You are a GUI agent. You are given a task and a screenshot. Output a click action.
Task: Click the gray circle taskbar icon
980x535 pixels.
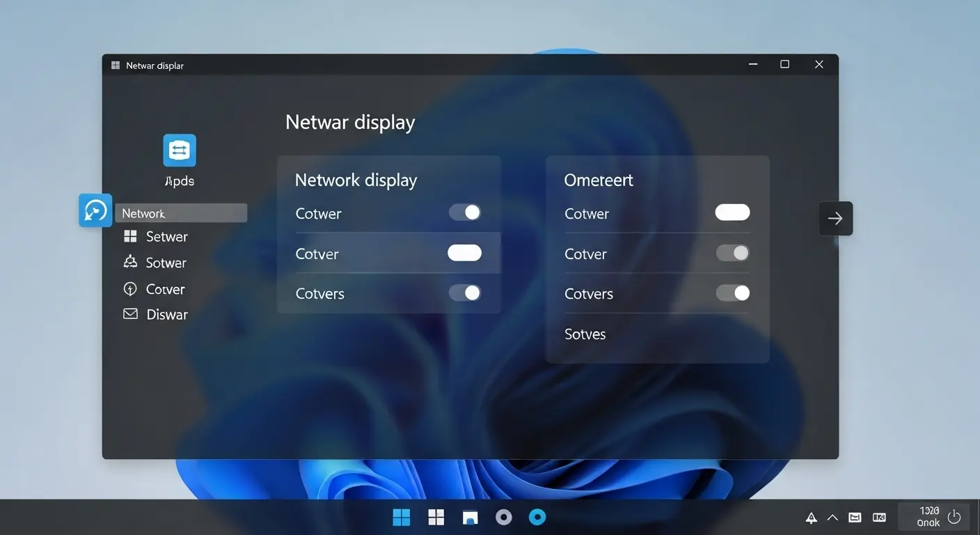(504, 517)
